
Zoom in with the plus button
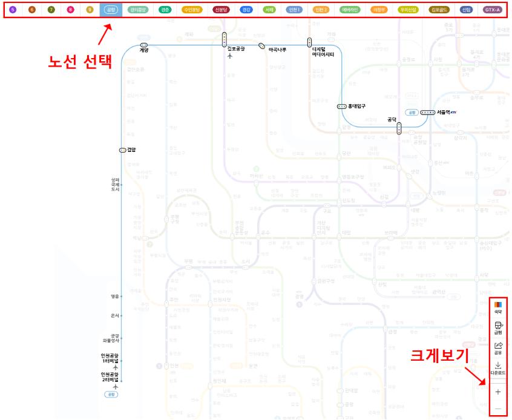[498, 392]
